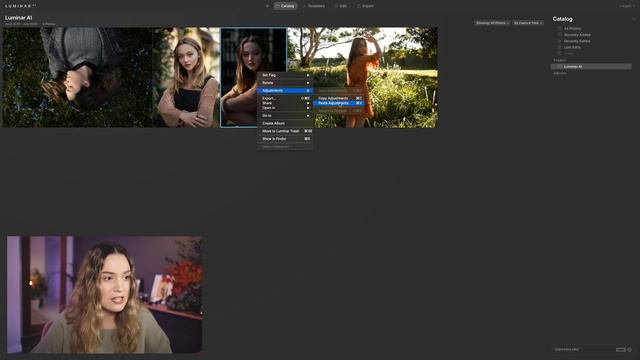Screen dimensions: 640x360
Task: Click the Recently Edited icon
Action: (560, 41)
